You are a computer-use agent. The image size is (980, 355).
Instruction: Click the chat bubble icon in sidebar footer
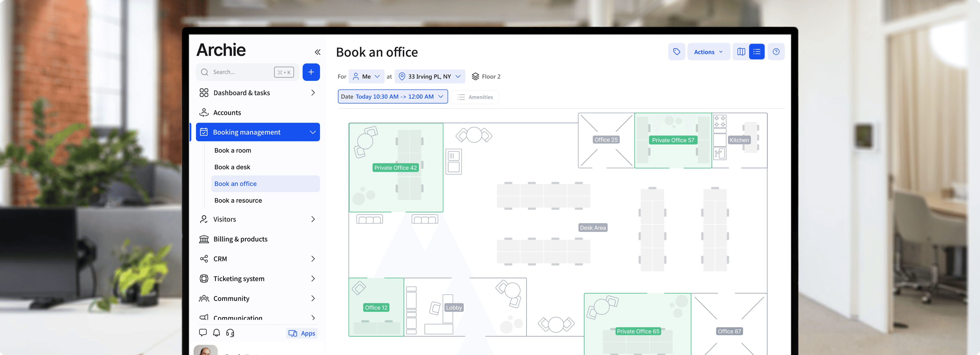point(203,333)
